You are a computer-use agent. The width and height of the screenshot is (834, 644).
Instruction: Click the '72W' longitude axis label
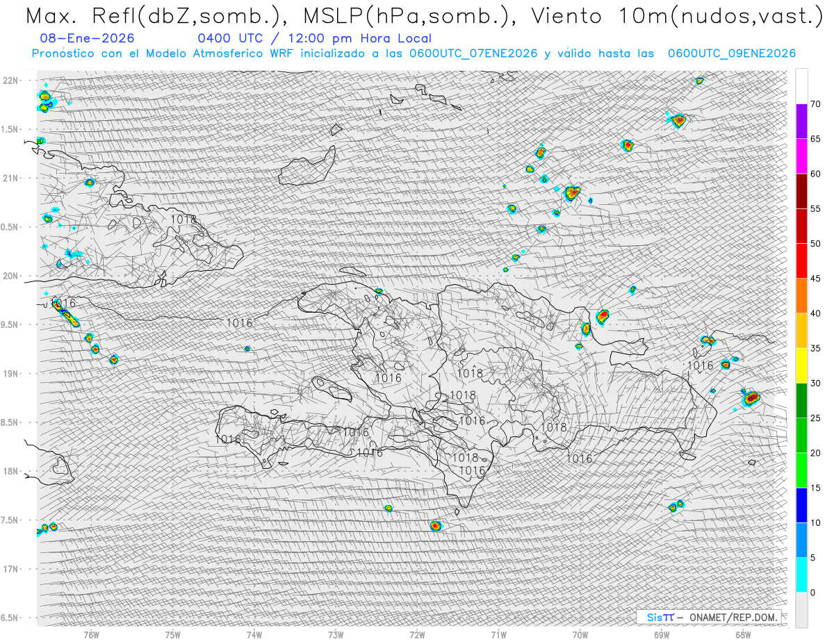[x=417, y=634]
